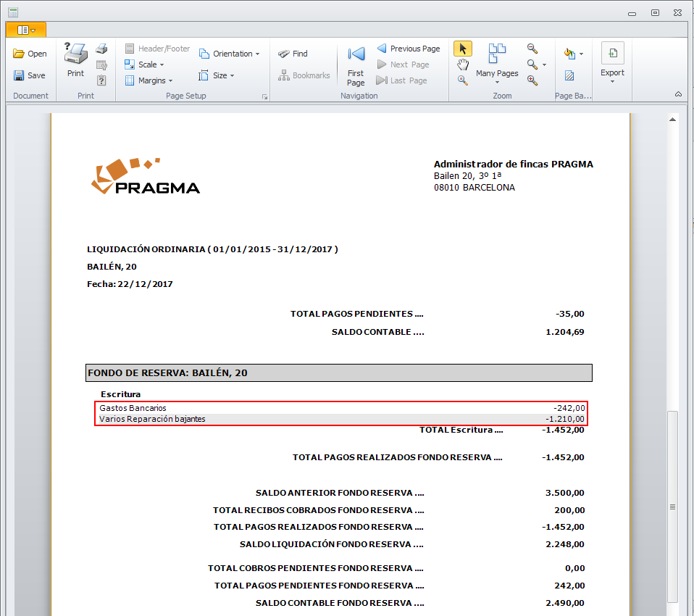Click the '2.248,00' saldo liquidación value
This screenshot has height=616, width=694.
click(565, 544)
